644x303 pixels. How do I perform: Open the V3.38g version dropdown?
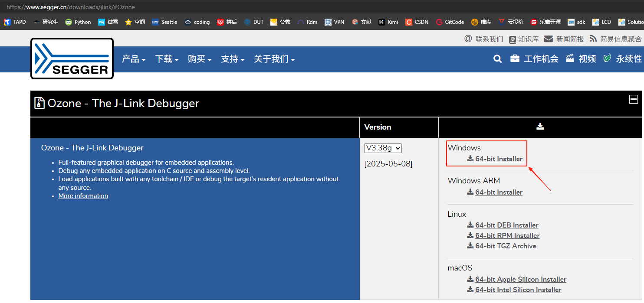pos(383,148)
